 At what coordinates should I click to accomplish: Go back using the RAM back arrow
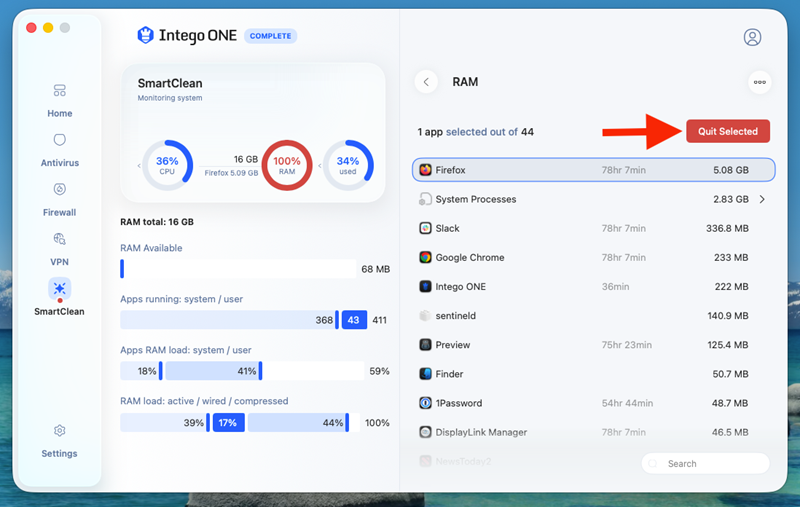[426, 82]
